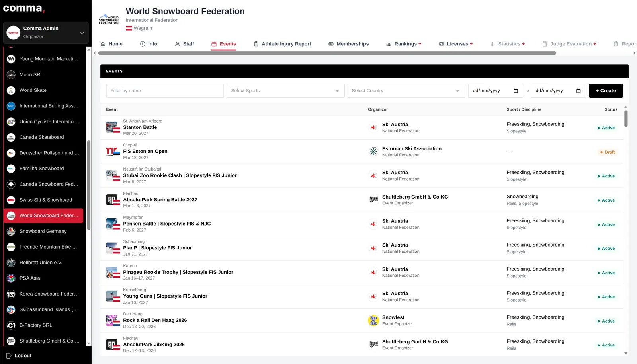Screen dimensions: 637x364
Task: Click the Snowboard Germany sidebar icon
Action: coord(11,231)
